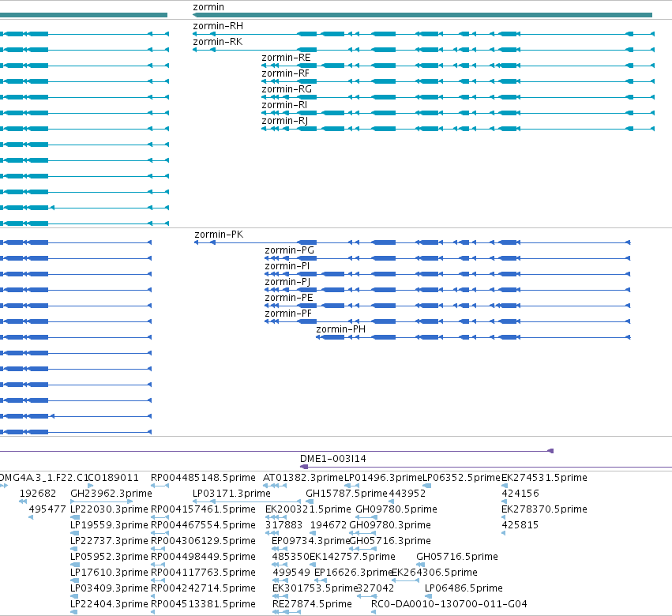
Task: Select the LP22404.3prime EST label
Action: (x=109, y=605)
